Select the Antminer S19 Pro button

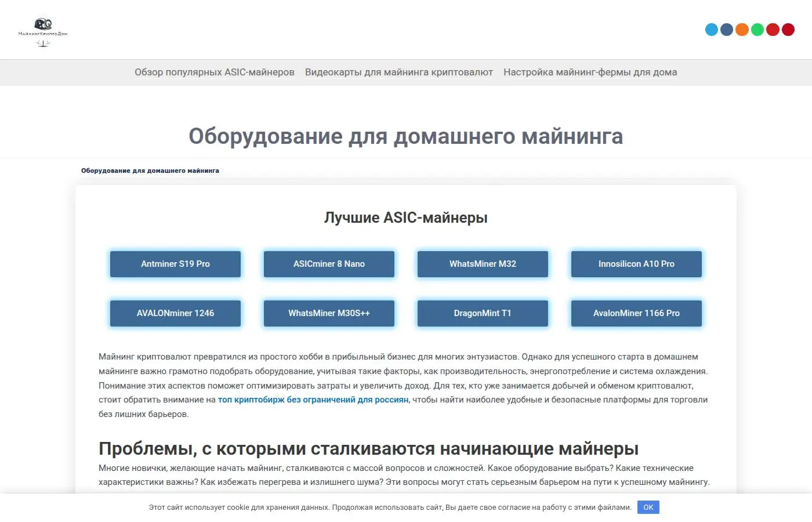[x=175, y=264]
